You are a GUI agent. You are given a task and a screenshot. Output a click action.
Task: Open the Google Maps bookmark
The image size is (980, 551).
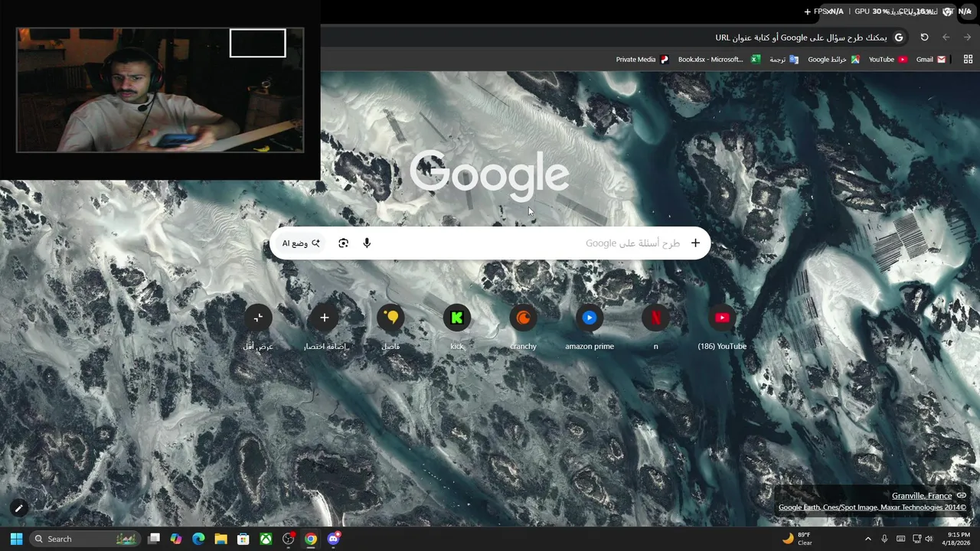834,60
